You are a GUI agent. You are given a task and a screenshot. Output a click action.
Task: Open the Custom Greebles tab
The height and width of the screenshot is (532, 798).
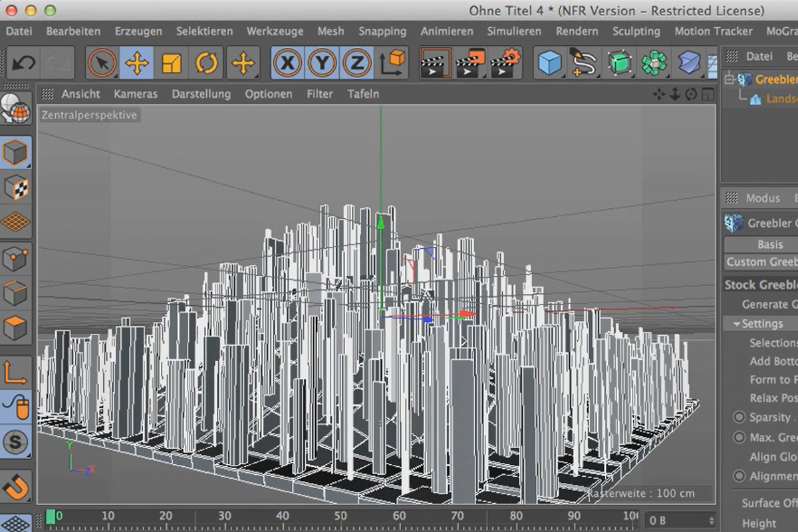coord(761,262)
